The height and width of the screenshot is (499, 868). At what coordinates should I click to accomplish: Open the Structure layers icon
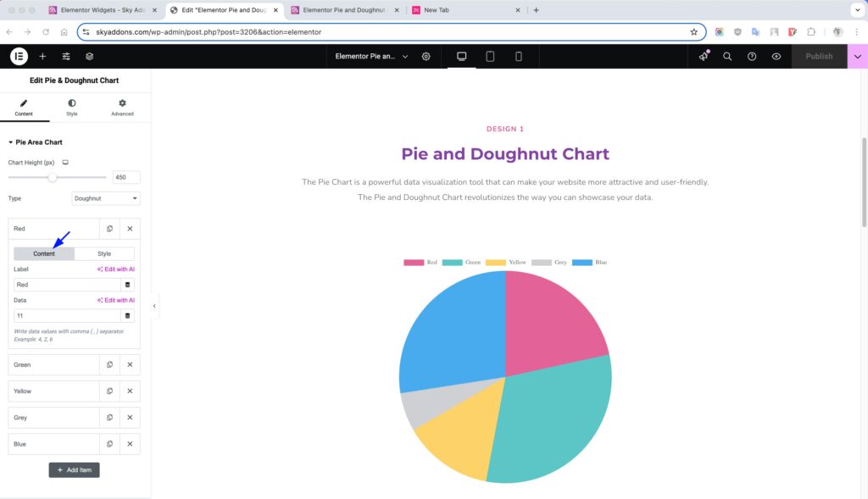coord(90,57)
